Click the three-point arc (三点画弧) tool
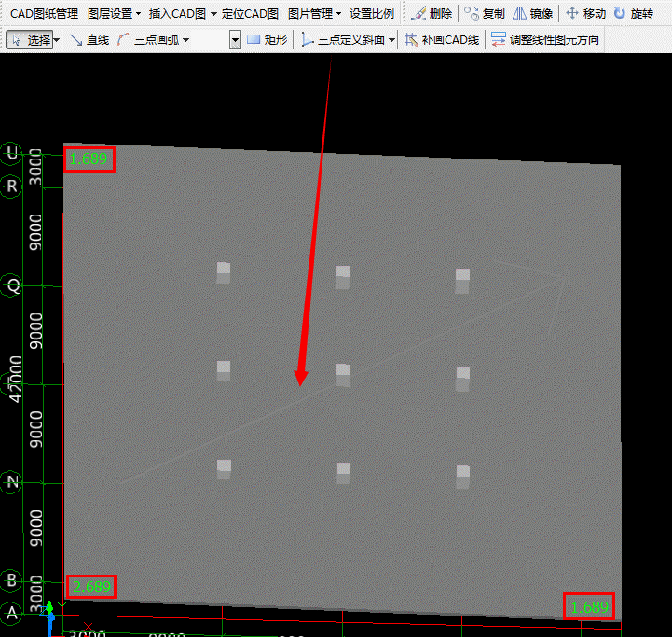Image resolution: width=672 pixels, height=637 pixels. (x=154, y=40)
